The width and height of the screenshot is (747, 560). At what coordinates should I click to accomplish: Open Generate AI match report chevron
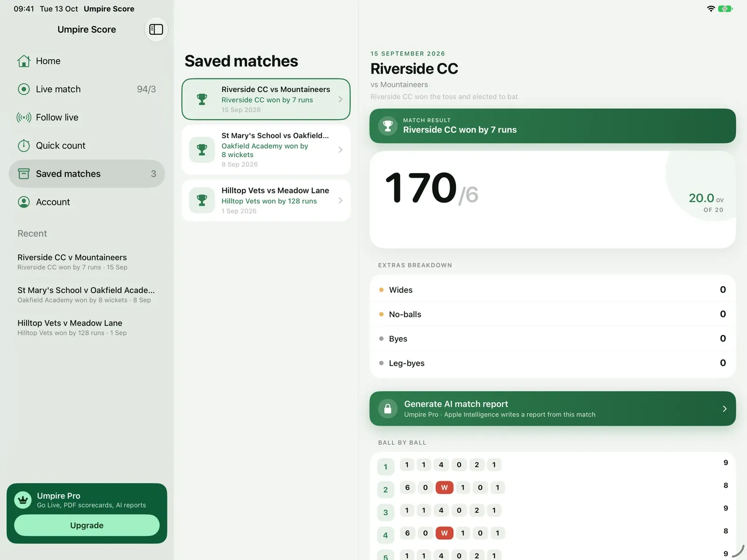pyautogui.click(x=725, y=409)
